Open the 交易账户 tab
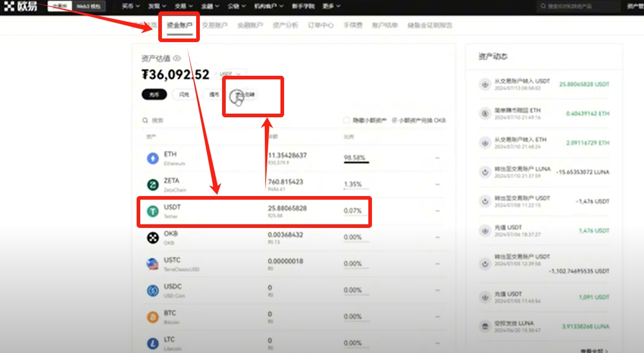This screenshot has width=644, height=353. coord(216,26)
